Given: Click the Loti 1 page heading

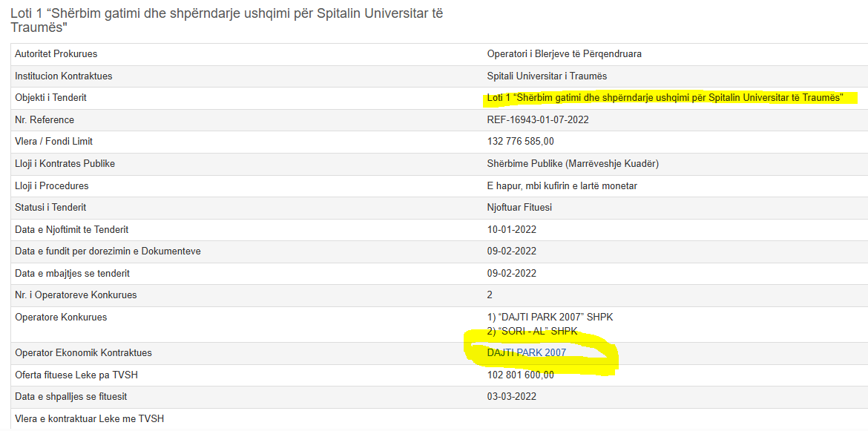Looking at the screenshot, I should 226,20.
